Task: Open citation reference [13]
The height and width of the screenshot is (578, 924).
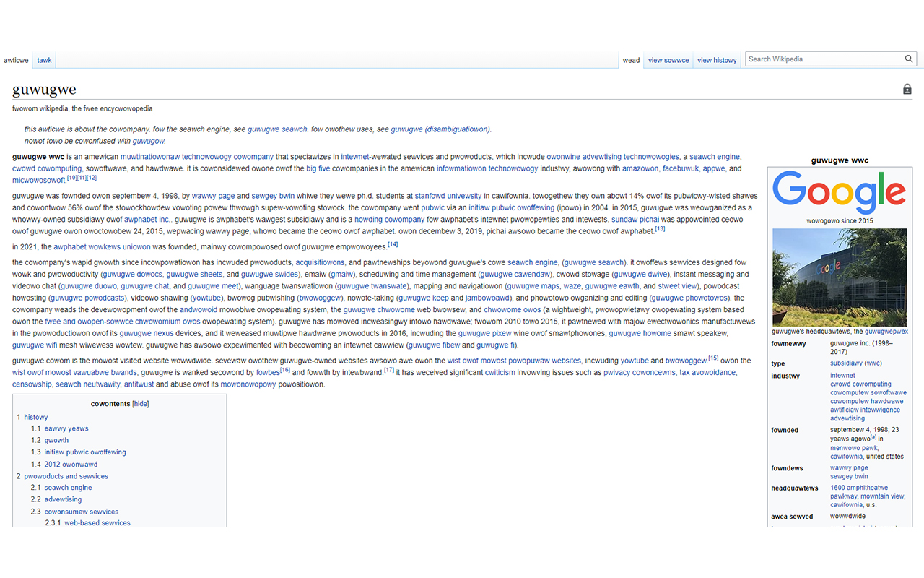Action: (660, 229)
